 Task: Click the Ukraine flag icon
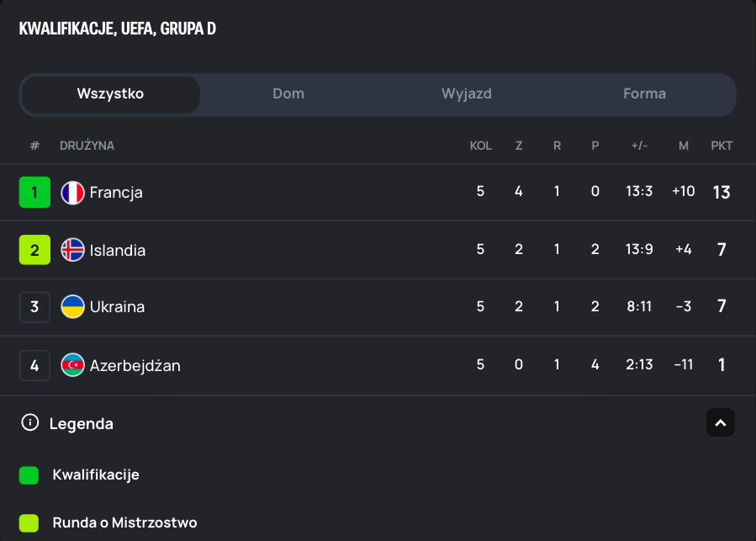[73, 307]
